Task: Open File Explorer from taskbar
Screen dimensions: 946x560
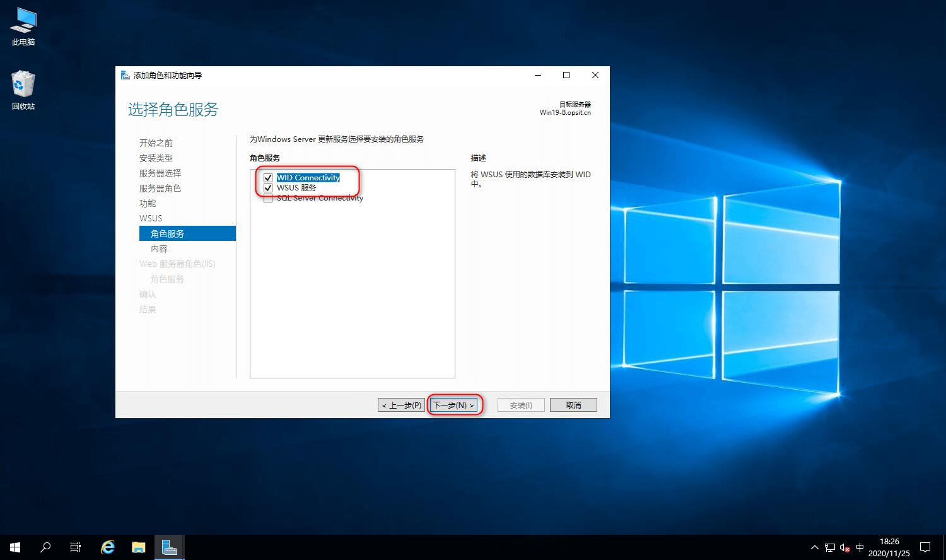Action: click(x=138, y=547)
